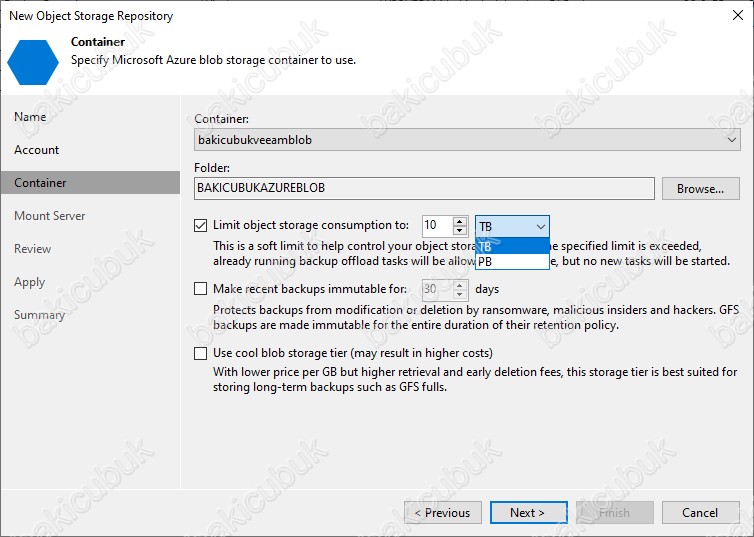
Task: Click the greyed-out Finish button
Action: pos(615,512)
